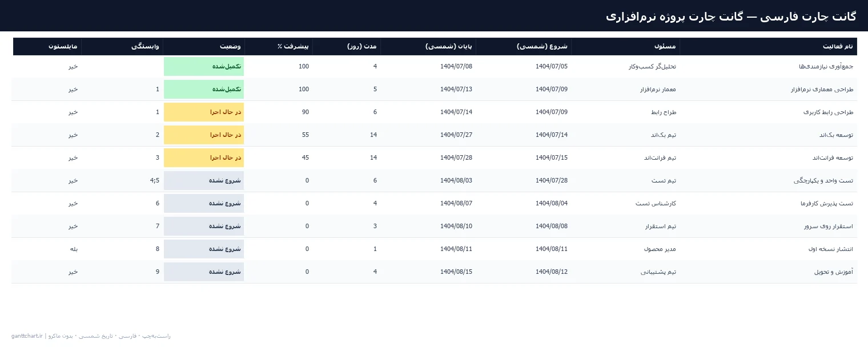The width and height of the screenshot is (868, 348).
Task: Select the 'پایان (شمسی)' column header
Action: 428,46
